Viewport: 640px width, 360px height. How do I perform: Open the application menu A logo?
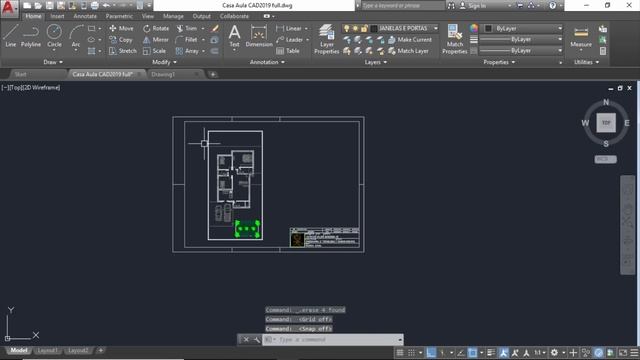(8, 8)
